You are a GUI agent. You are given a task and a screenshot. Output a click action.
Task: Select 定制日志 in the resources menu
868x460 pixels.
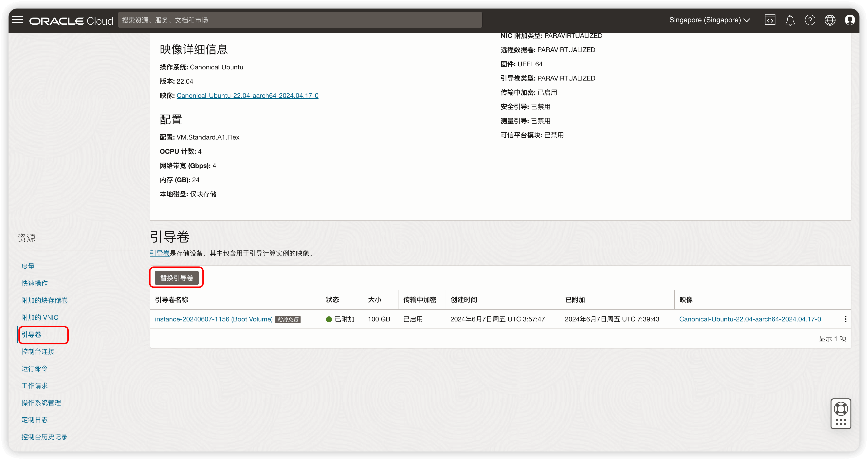pos(34,420)
